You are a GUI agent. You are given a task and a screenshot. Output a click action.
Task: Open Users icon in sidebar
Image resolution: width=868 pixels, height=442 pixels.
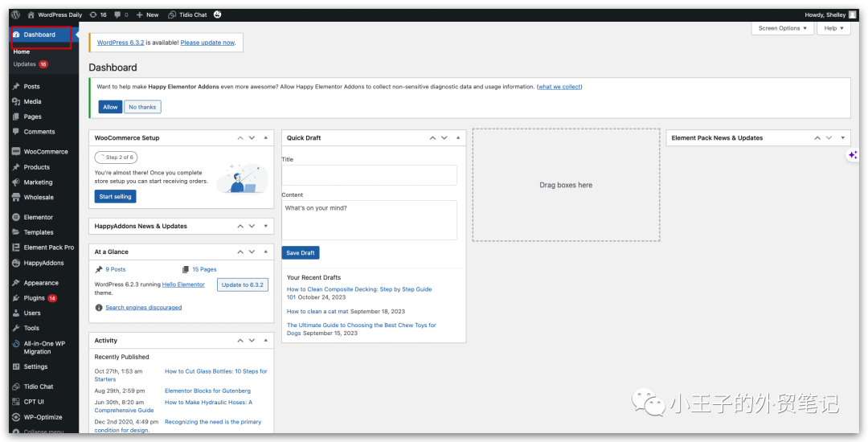(16, 313)
